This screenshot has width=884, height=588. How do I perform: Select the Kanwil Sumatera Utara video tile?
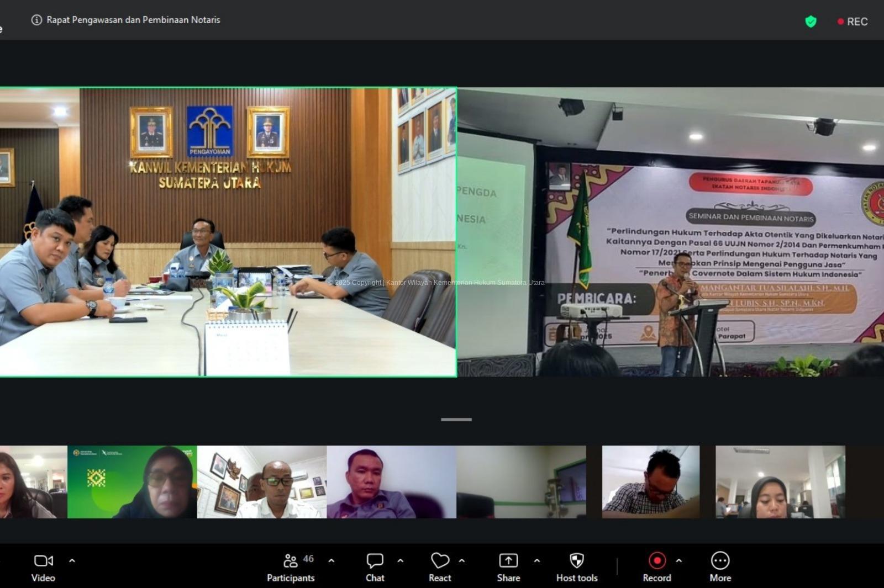pyautogui.click(x=228, y=232)
